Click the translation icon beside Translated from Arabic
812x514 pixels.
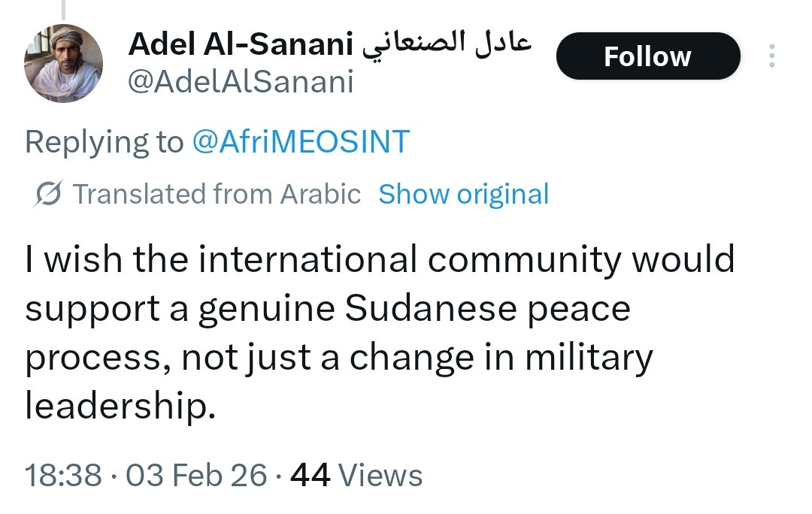(x=49, y=195)
